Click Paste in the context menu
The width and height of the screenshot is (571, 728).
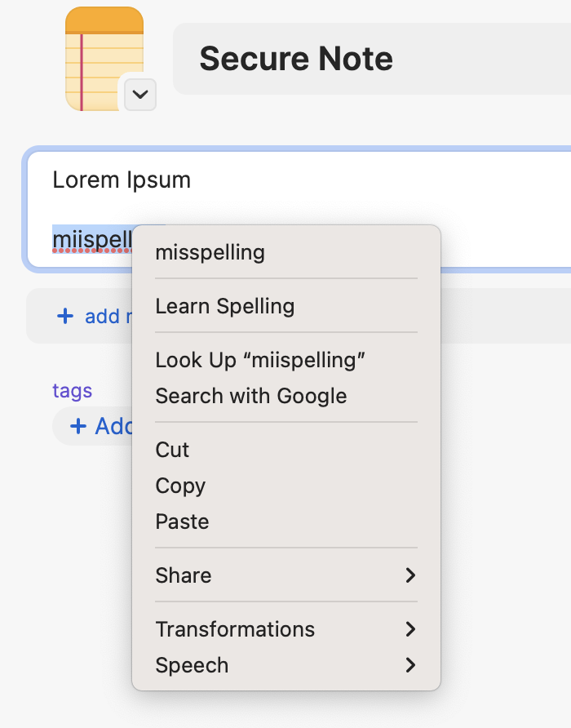pyautogui.click(x=182, y=522)
